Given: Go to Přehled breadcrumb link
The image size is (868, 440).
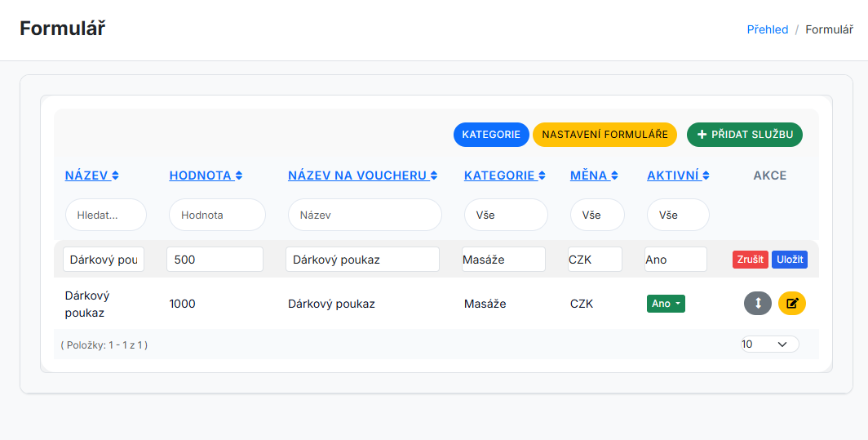Looking at the screenshot, I should coord(767,29).
